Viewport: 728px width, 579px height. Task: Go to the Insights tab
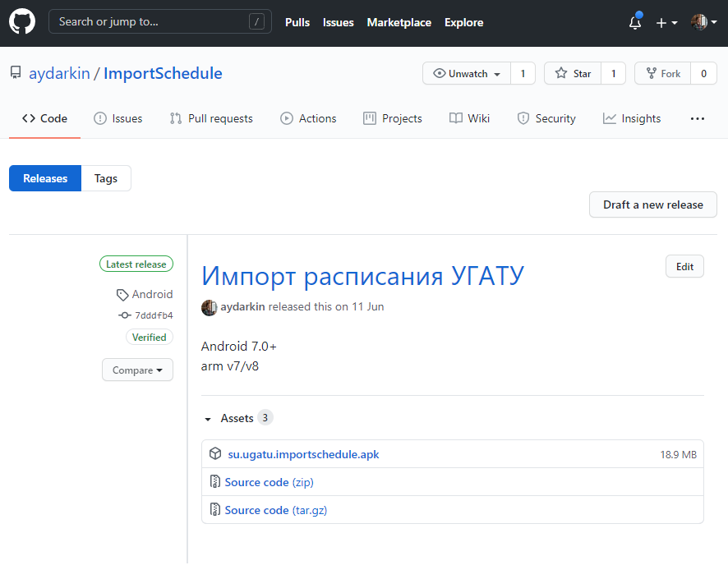point(632,118)
